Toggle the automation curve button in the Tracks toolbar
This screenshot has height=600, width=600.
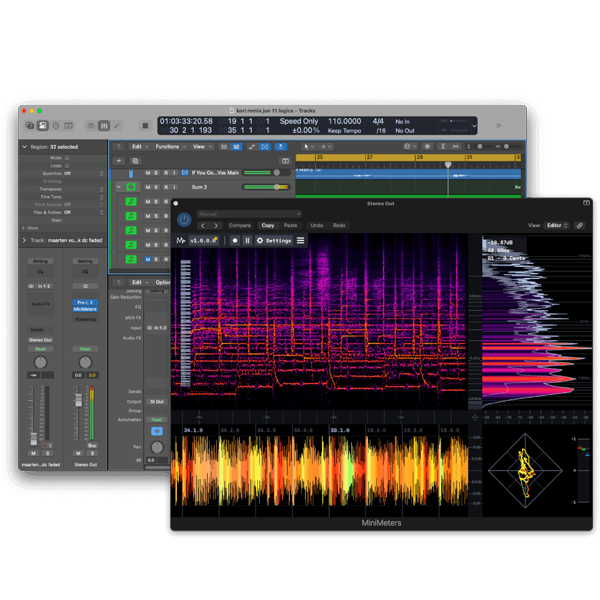click(251, 147)
